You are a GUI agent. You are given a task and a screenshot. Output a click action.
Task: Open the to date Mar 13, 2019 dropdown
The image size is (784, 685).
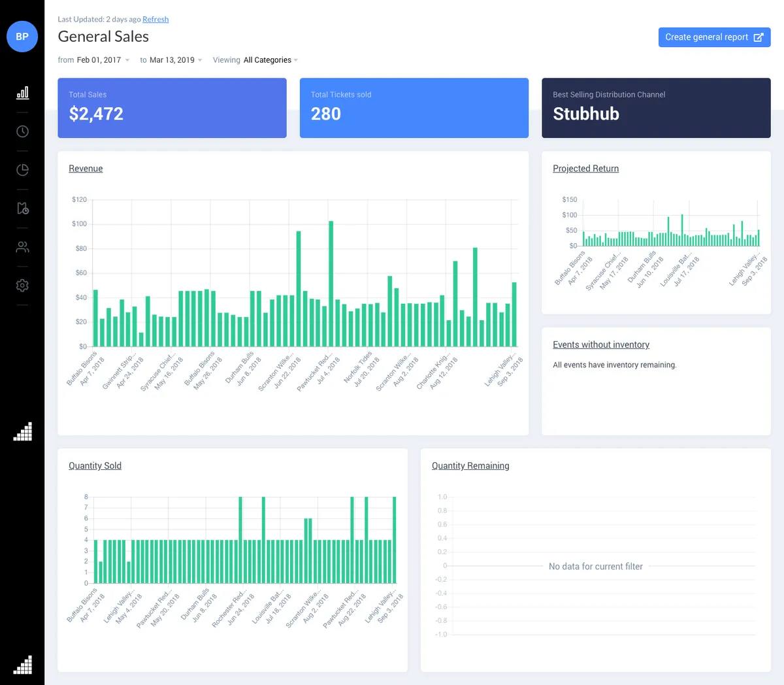(x=173, y=59)
